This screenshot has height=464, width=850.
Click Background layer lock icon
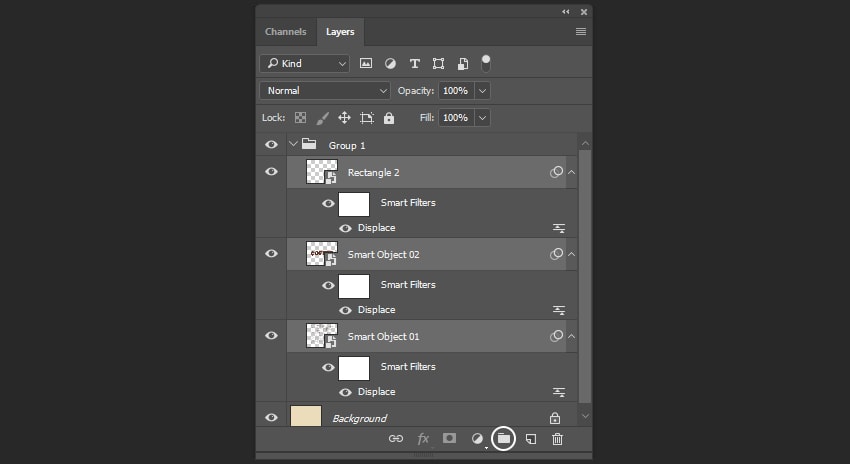click(x=555, y=418)
